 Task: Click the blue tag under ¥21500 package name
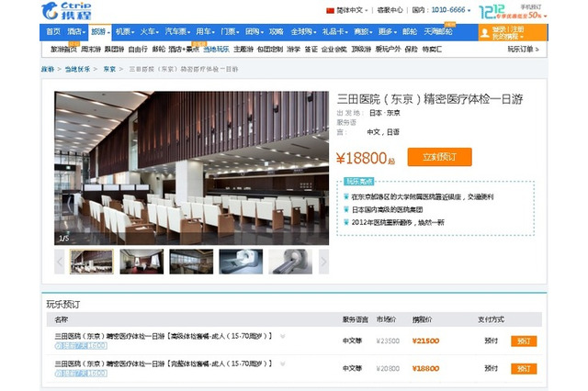tap(81, 346)
